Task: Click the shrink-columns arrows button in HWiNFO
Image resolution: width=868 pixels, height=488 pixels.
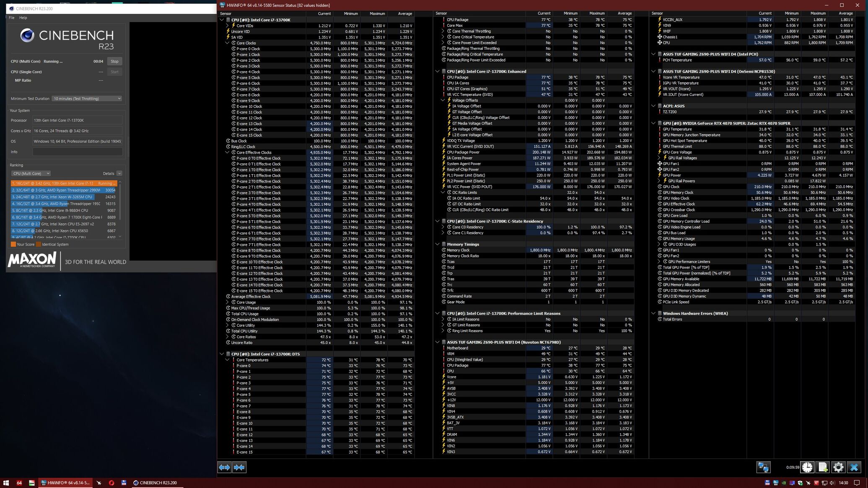Action: pyautogui.click(x=239, y=467)
